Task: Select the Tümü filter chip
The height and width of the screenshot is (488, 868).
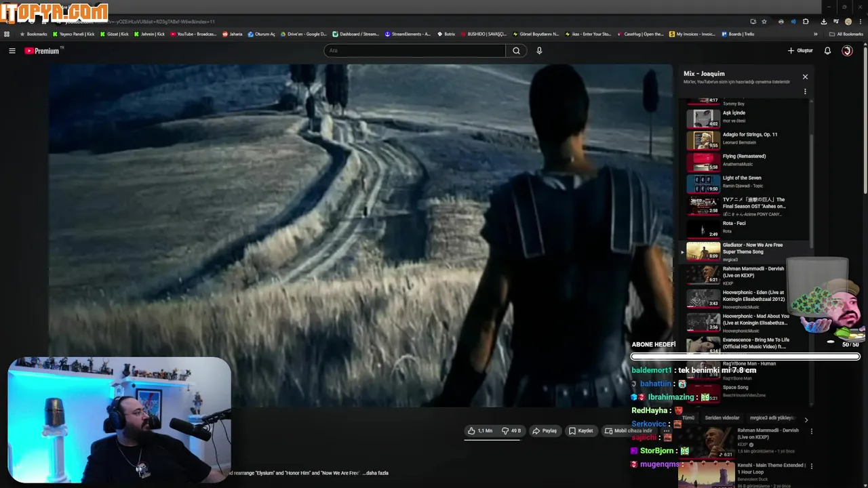Action: pos(688,418)
